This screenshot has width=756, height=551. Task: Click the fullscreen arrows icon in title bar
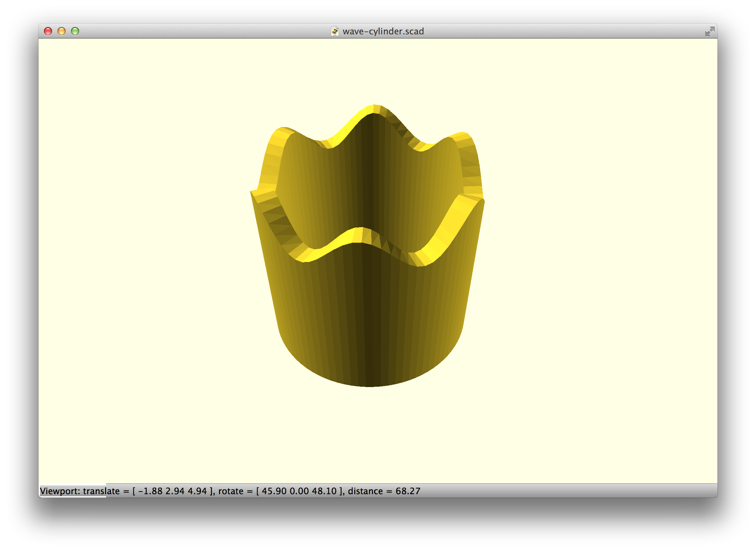[709, 31]
